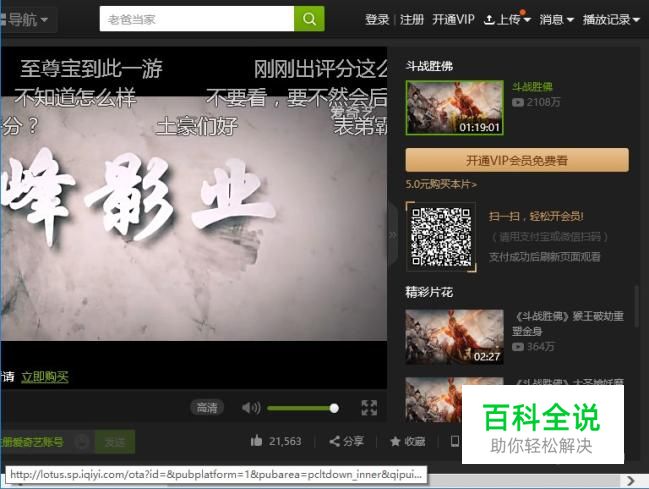The height and width of the screenshot is (489, 649).
Task: Open the 导航 navigation dropdown
Action: pos(27,19)
